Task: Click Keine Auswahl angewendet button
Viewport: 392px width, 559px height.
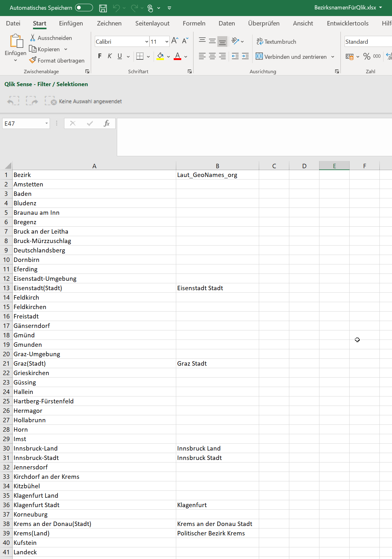Action: 84,101
